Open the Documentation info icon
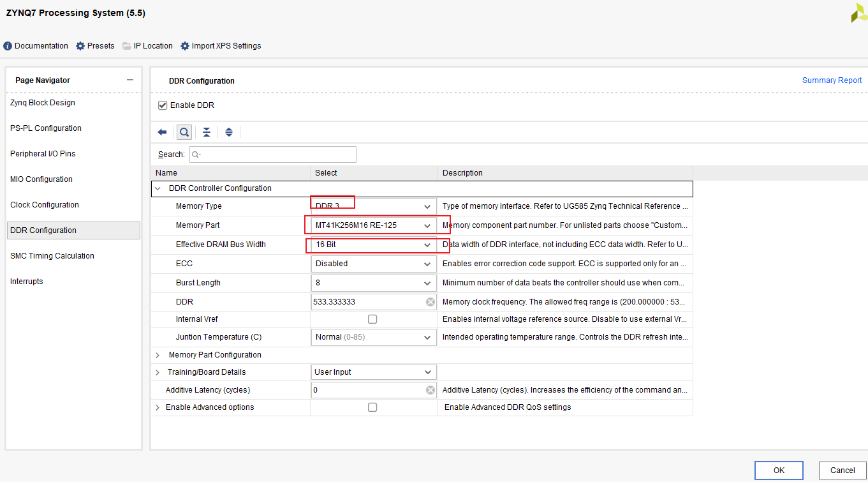The width and height of the screenshot is (868, 482). tap(8, 46)
